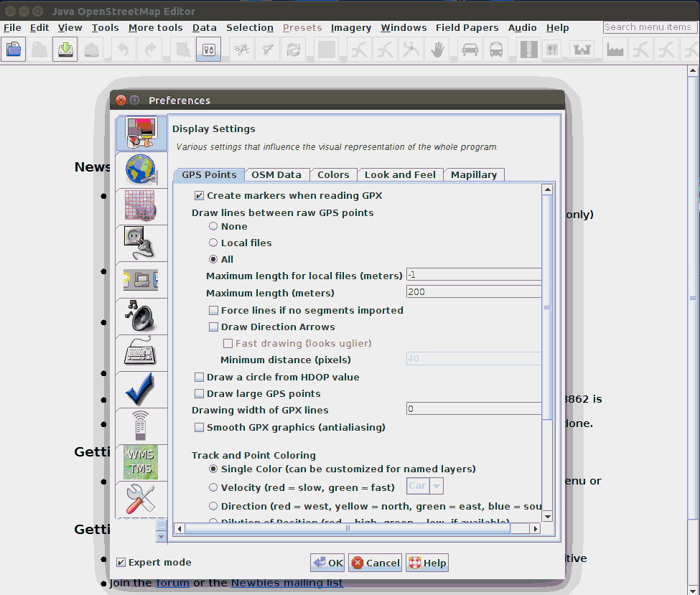Open the Imagery menu
The height and width of the screenshot is (595, 700).
(x=350, y=28)
